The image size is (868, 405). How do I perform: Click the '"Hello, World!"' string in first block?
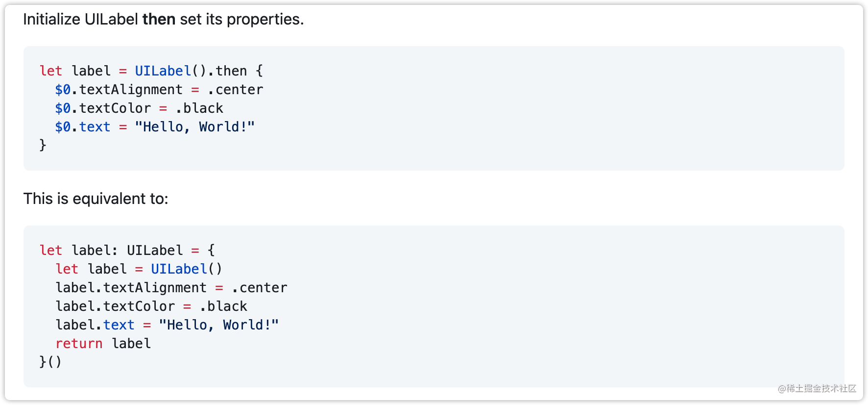click(195, 127)
